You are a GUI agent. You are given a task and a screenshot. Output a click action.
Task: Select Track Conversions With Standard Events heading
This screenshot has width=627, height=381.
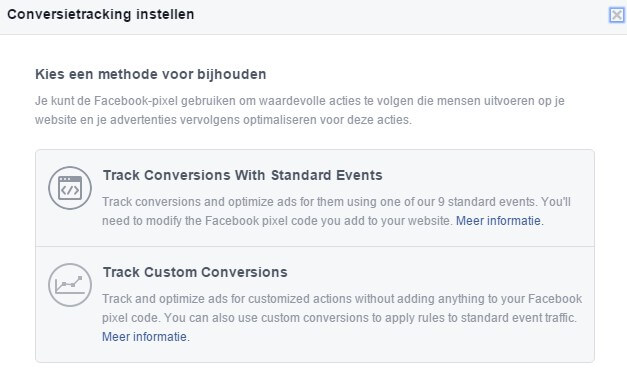pyautogui.click(x=243, y=175)
